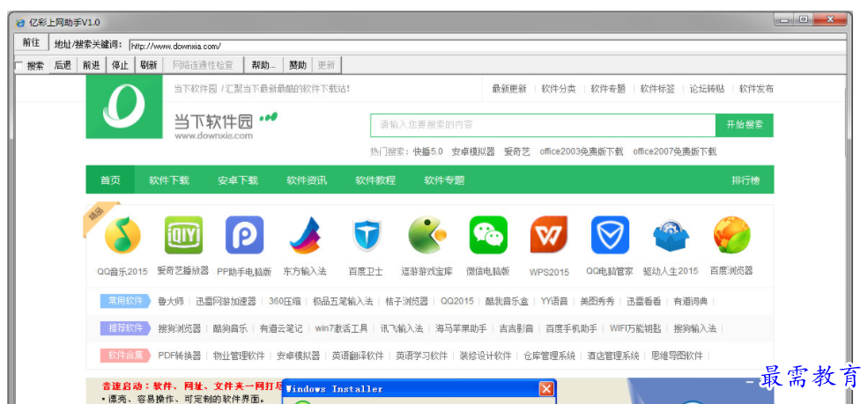Click the 当下软件园 green logo
This screenshot has height=404, width=868.
click(x=124, y=107)
